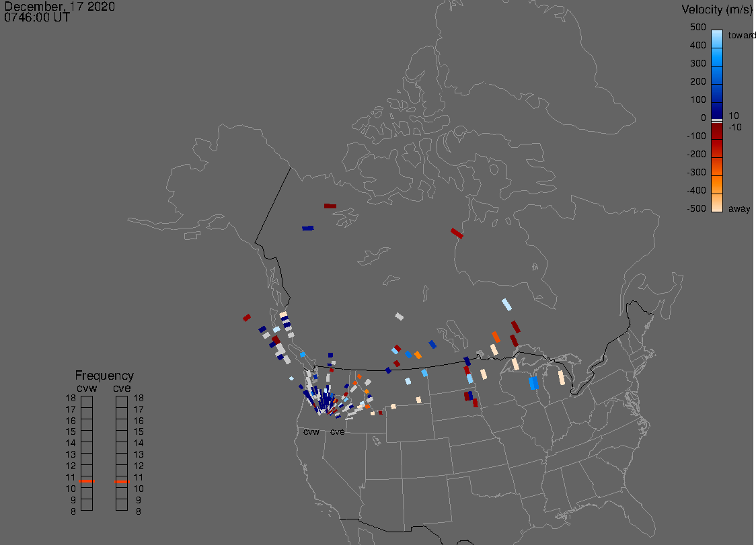Click the date text December, 17 2020
Viewport: 756px width, 545px height.
pyautogui.click(x=60, y=6)
